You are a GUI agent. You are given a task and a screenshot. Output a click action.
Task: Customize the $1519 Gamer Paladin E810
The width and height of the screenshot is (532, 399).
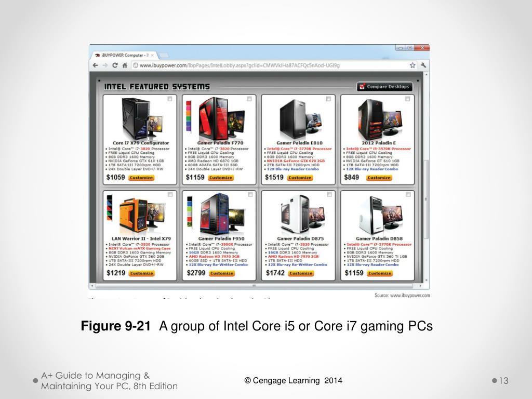(x=300, y=178)
